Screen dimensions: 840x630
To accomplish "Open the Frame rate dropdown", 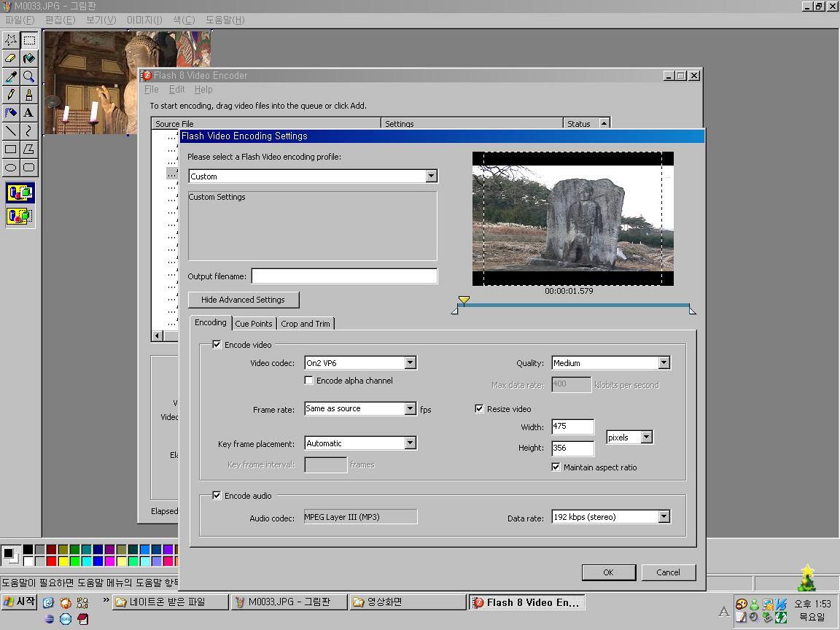I will pyautogui.click(x=410, y=409).
